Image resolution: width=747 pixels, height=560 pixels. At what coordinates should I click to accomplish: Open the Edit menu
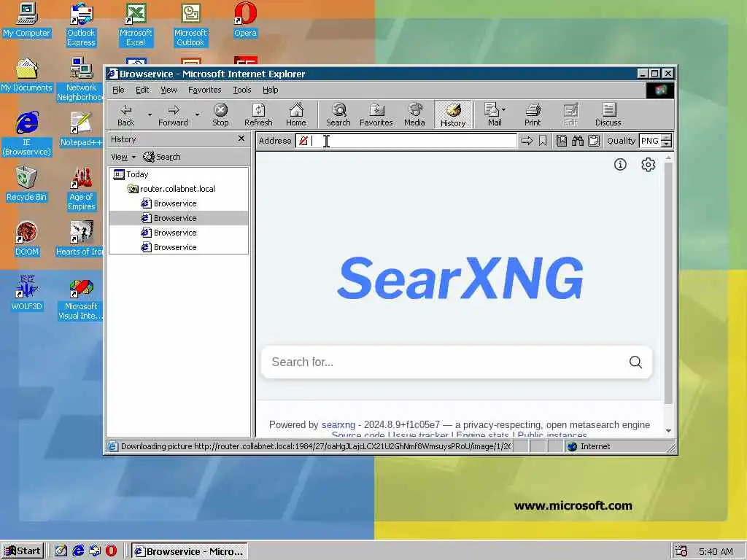click(x=142, y=90)
